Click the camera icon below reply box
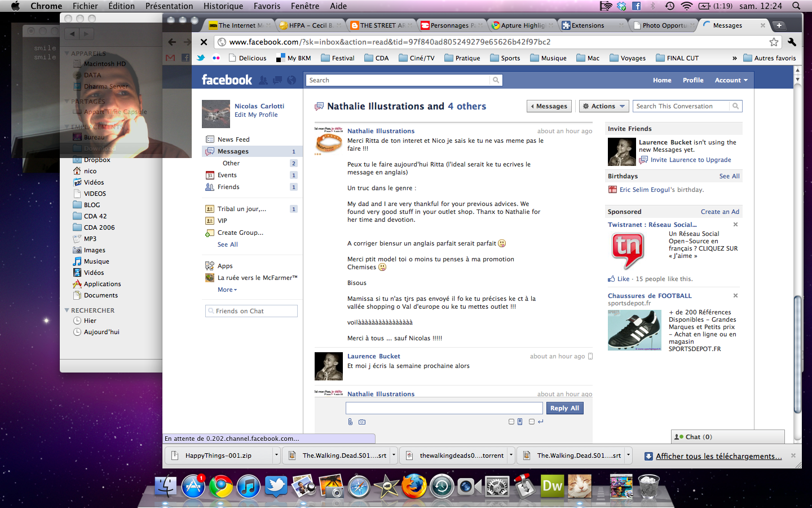Image resolution: width=812 pixels, height=508 pixels. click(x=362, y=422)
